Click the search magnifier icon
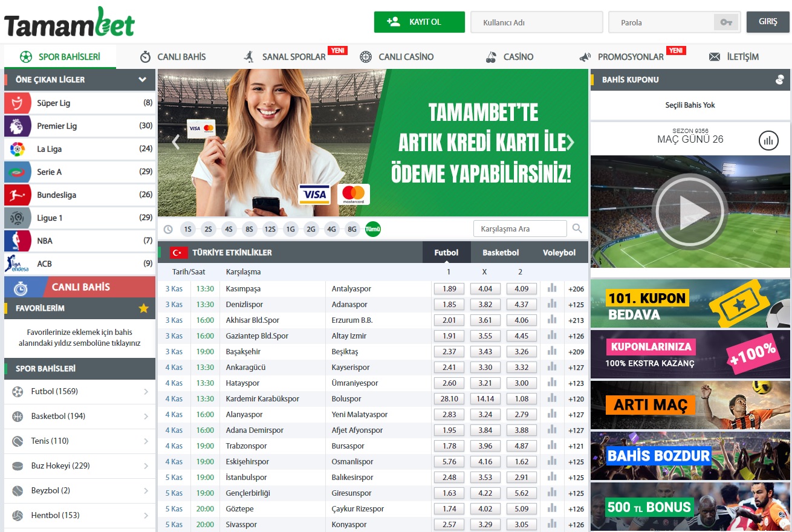The height and width of the screenshot is (532, 792). (577, 229)
